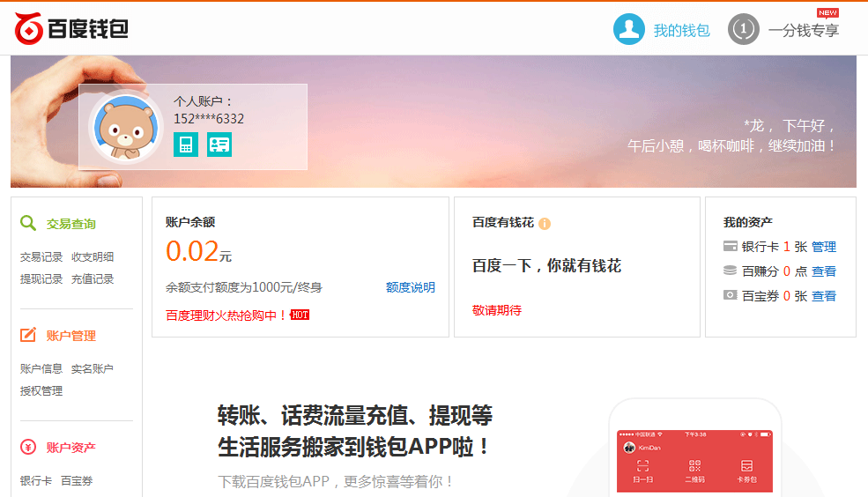Open 银行卡 in the sidebar

tap(36, 480)
